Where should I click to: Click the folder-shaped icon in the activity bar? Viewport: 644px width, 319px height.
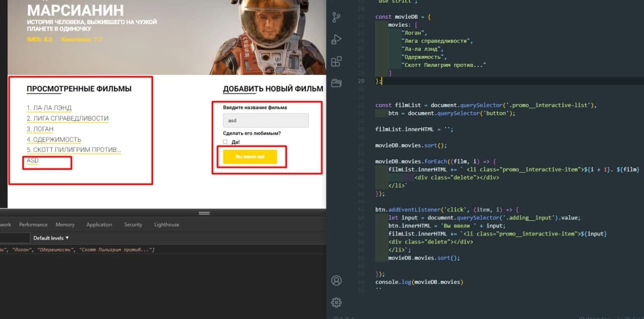pyautogui.click(x=337, y=83)
